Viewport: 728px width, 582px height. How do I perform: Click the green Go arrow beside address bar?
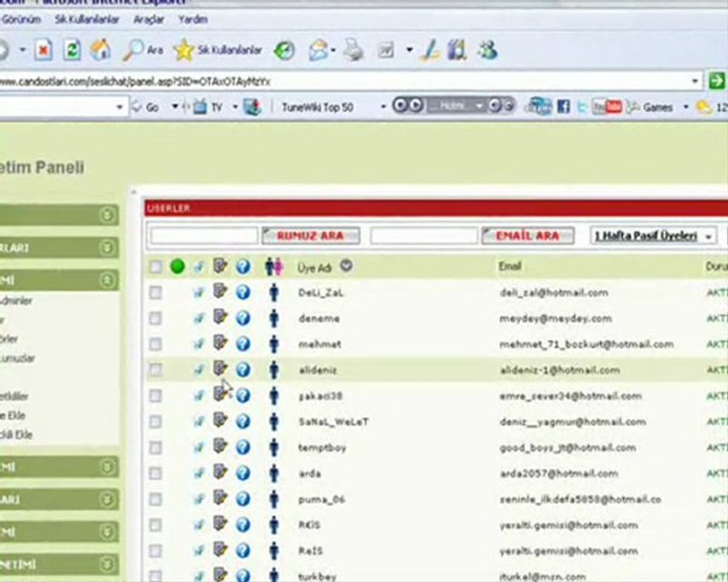(x=717, y=81)
